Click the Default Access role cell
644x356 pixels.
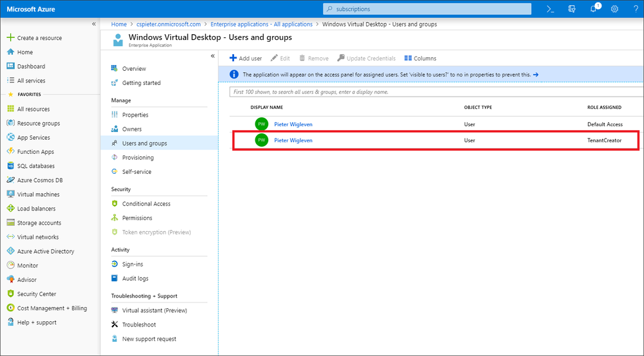[605, 124]
